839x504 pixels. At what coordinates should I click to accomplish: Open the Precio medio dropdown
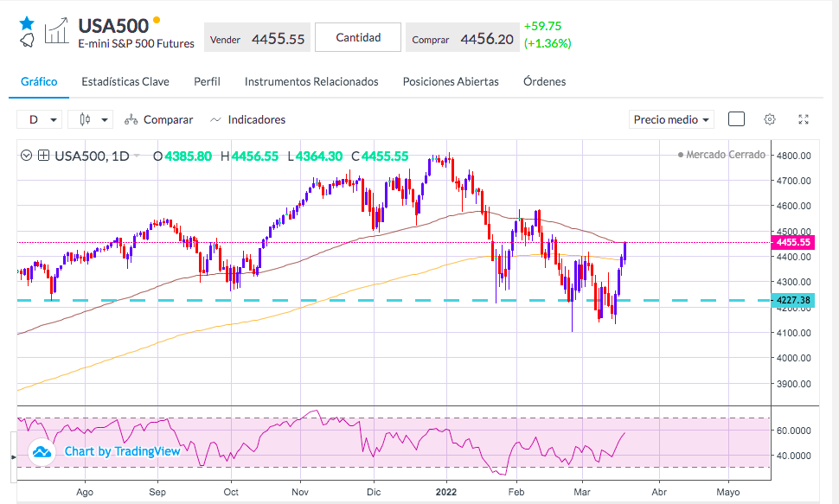coord(671,119)
